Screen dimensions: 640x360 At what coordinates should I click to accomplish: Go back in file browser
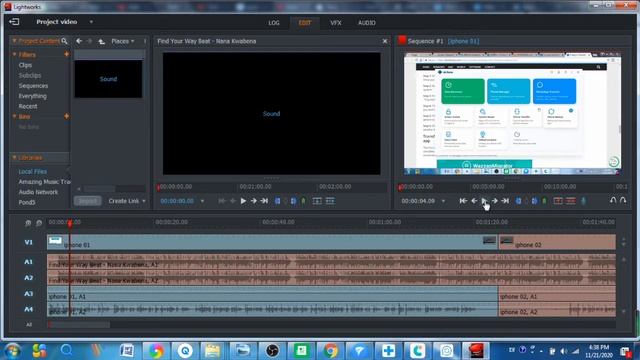click(79, 41)
